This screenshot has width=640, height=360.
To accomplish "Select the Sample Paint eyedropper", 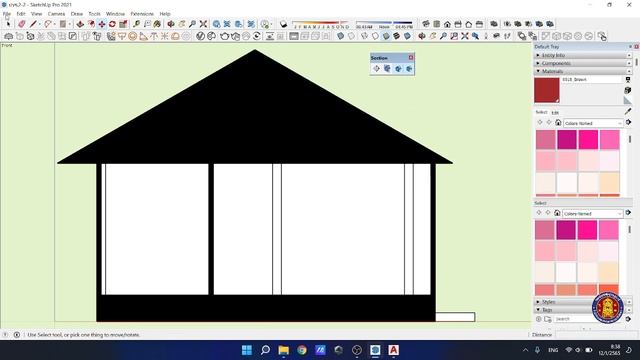I will point(628,111).
